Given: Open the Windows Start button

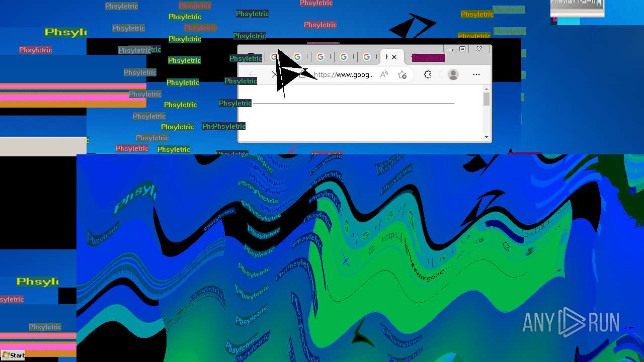Looking at the screenshot, I should (13, 355).
